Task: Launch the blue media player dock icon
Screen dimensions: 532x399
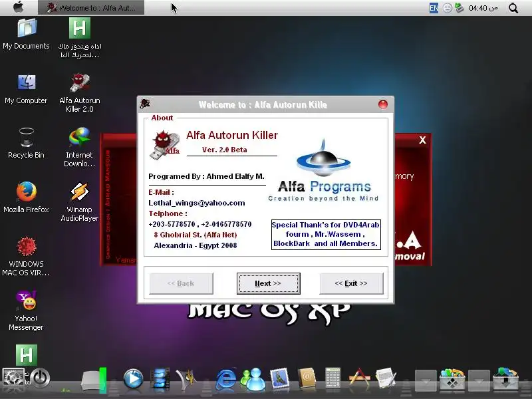Action: click(133, 378)
